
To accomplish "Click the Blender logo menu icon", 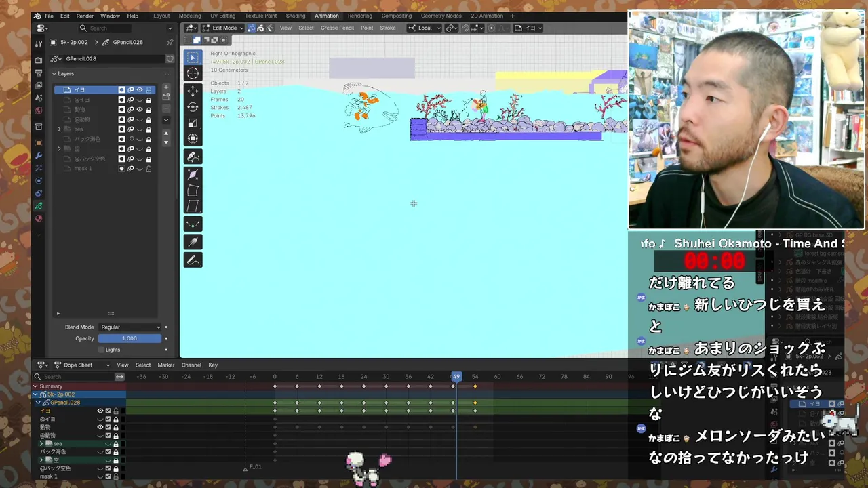I will (x=37, y=16).
